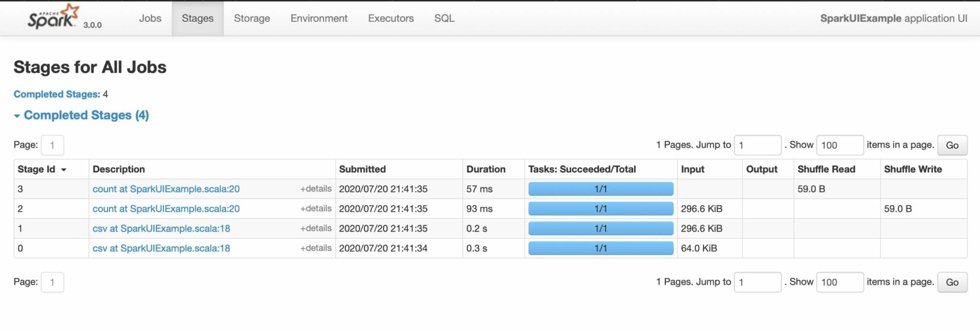Click the bottom Show items field

[x=840, y=282]
